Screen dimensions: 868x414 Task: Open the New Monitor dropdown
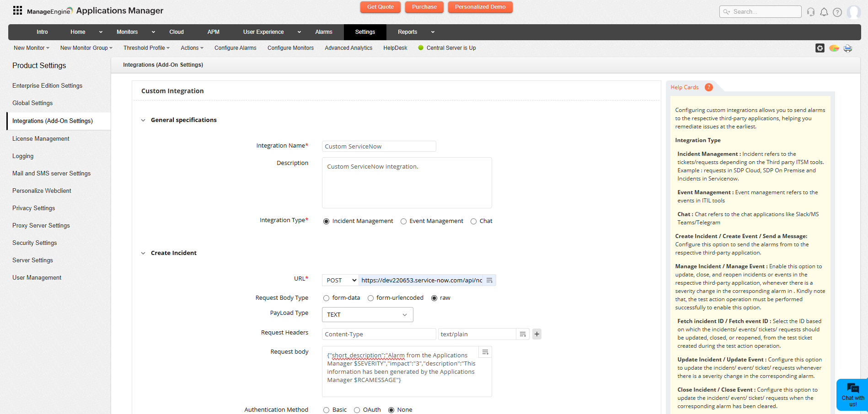coord(32,48)
